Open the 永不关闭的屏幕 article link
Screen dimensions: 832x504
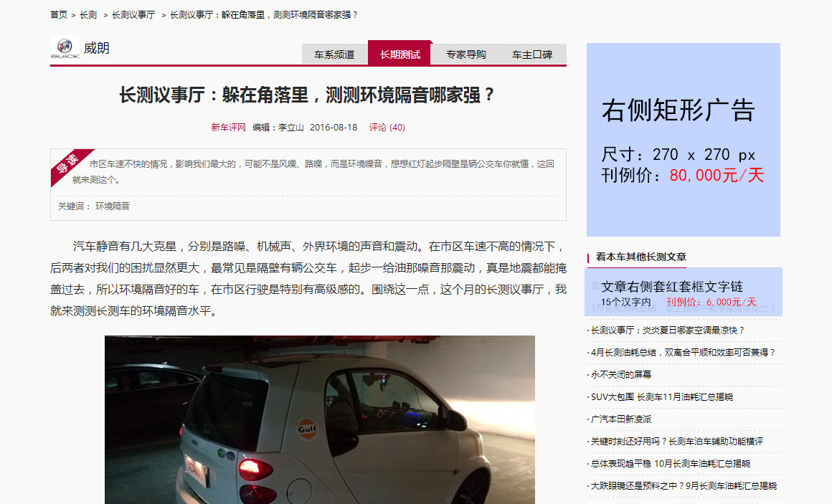pyautogui.click(x=621, y=374)
